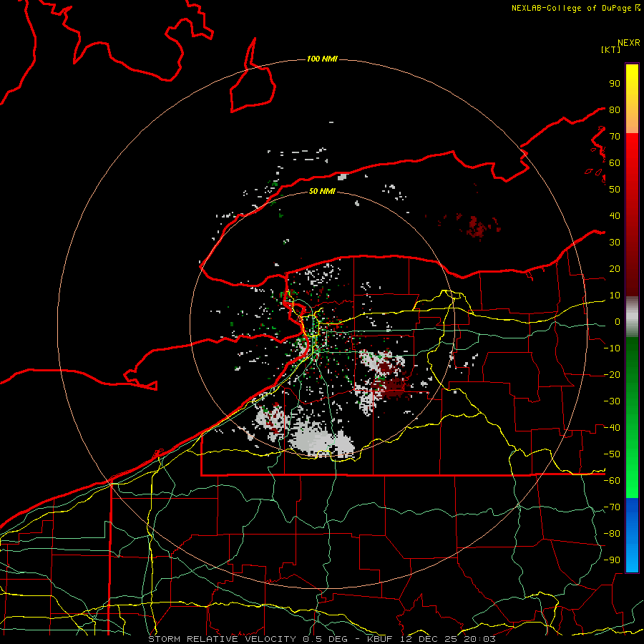This screenshot has height=644, width=644.
Task: Click the 50 value on the velocity scale
Action: tap(615, 190)
